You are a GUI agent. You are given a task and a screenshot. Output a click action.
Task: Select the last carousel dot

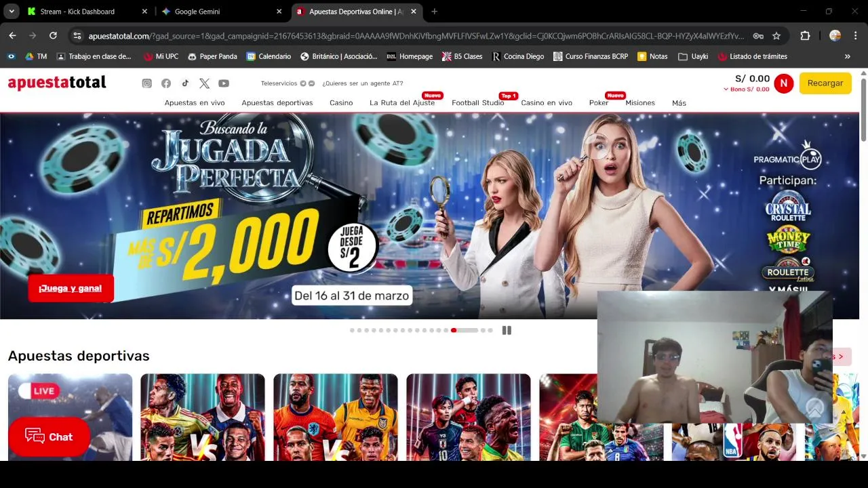[490, 330]
